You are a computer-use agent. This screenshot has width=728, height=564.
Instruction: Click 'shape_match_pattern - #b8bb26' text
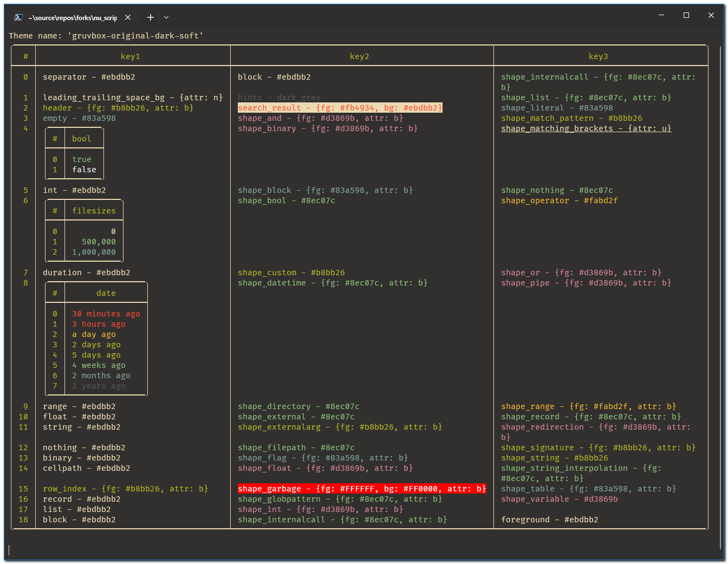(571, 118)
